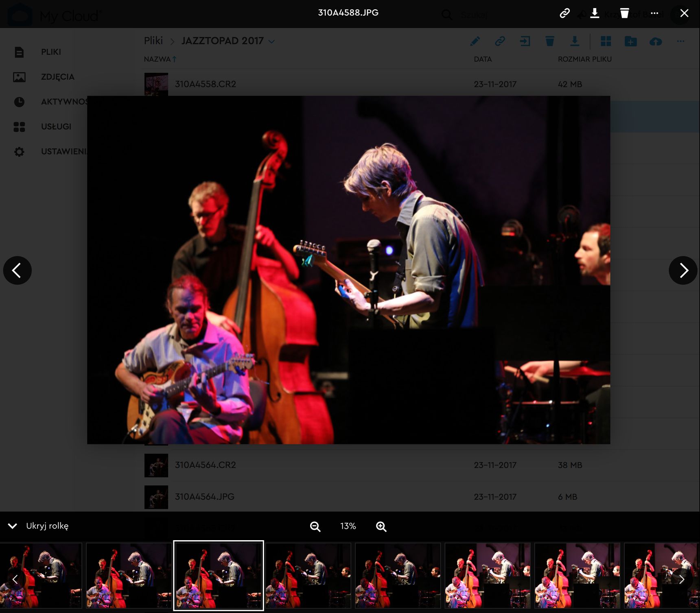Create new folder icon
Viewport: 700px width, 613px height.
click(631, 41)
